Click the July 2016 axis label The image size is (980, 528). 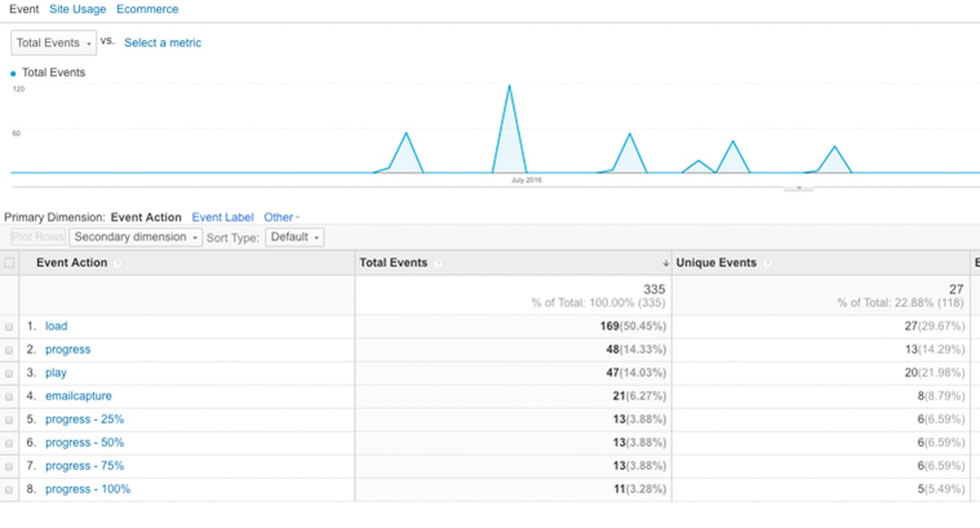click(x=526, y=180)
